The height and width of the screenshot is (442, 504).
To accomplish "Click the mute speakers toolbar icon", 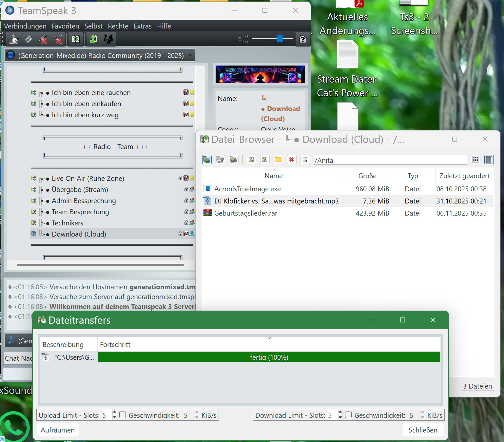I will click(x=58, y=39).
